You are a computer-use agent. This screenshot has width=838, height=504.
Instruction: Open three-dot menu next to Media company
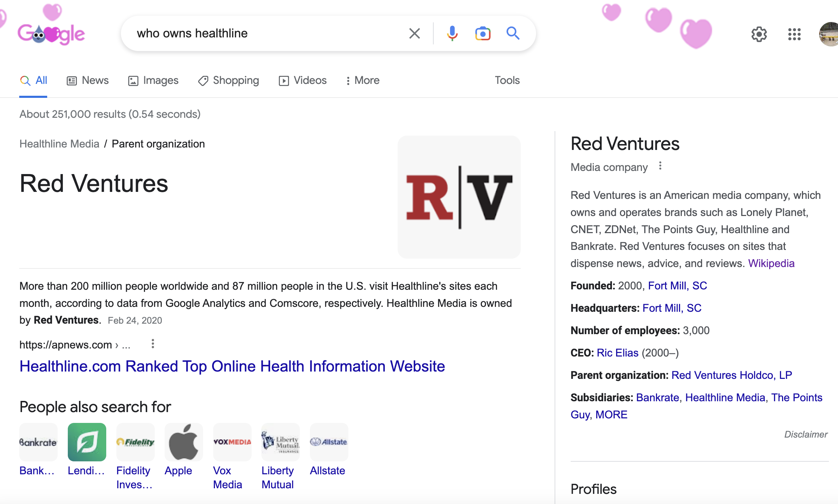[x=660, y=166]
